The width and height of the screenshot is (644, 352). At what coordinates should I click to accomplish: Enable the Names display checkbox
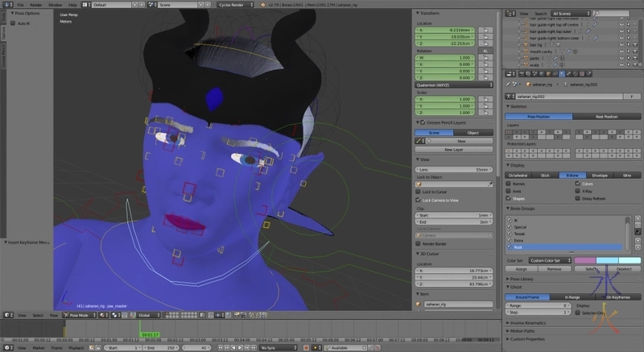click(509, 184)
